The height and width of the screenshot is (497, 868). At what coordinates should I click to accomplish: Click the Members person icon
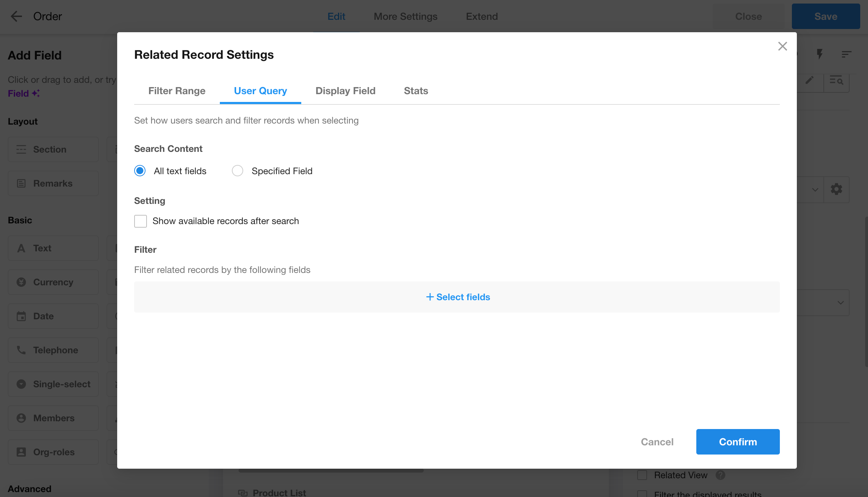tap(21, 418)
